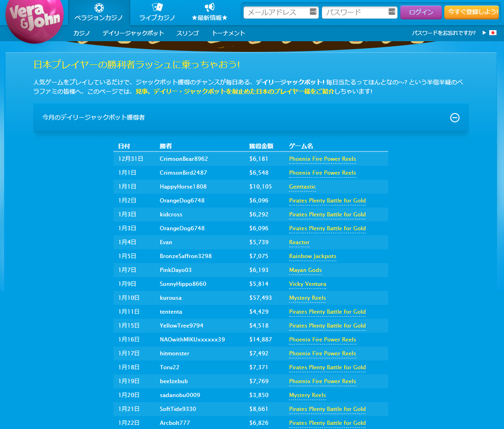This screenshot has width=504, height=429.
Task: Click the 1月22日 date cell
Action: 129,423
